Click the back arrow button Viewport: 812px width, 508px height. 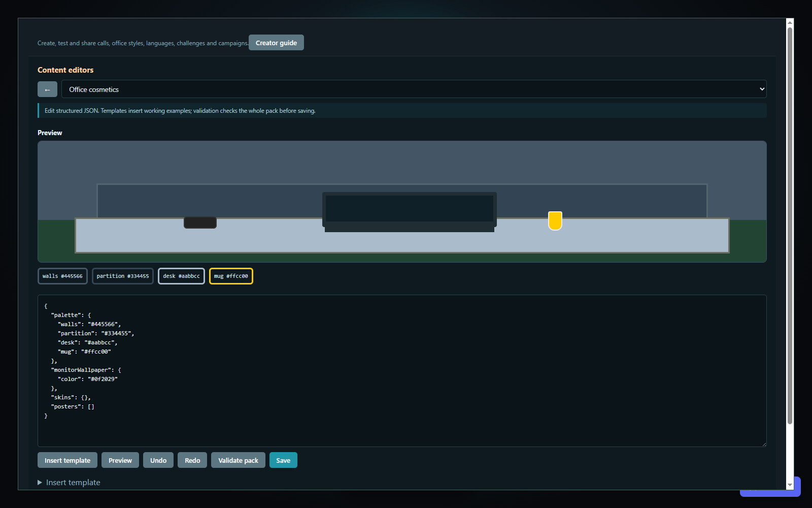coord(47,89)
